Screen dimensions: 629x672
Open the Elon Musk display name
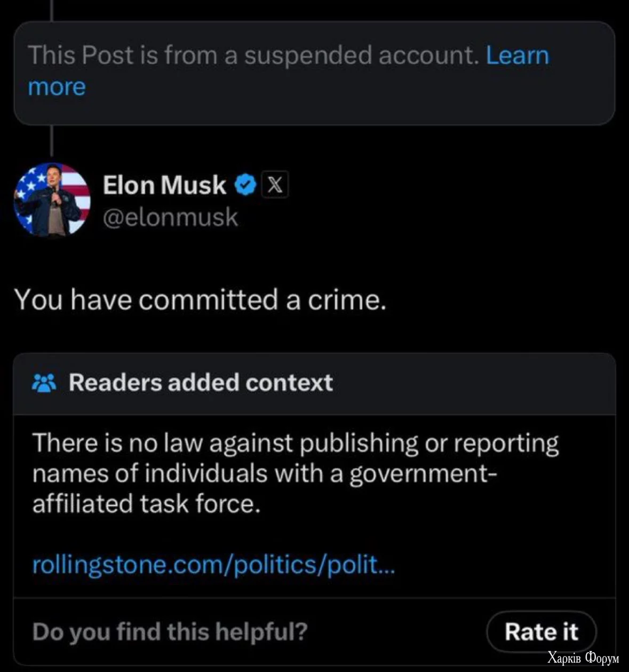(164, 185)
